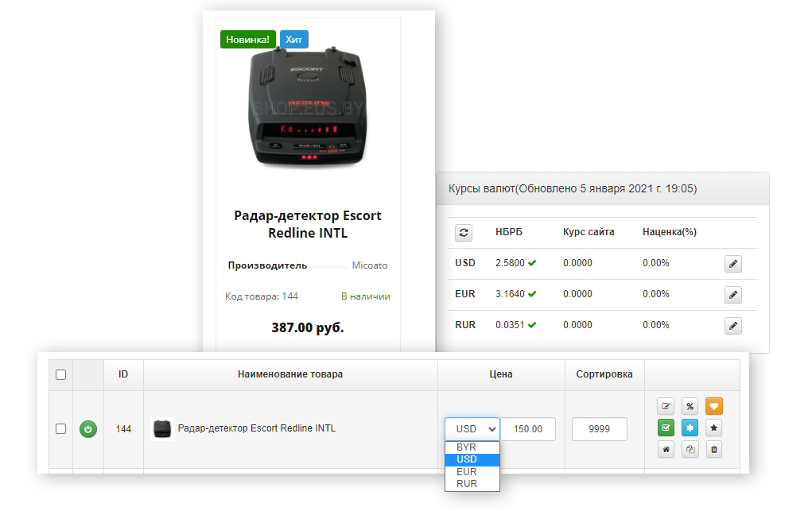Click the percent discount icon
The image size is (812, 511).
pos(690,406)
